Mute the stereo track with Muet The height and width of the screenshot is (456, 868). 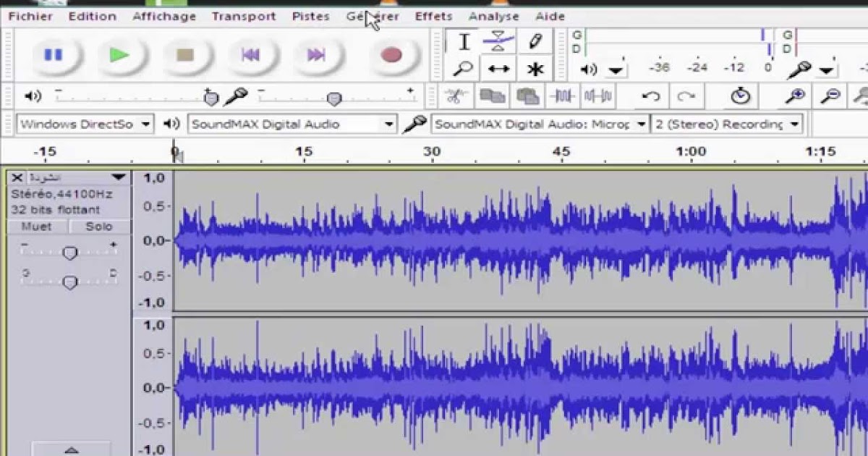pos(36,227)
